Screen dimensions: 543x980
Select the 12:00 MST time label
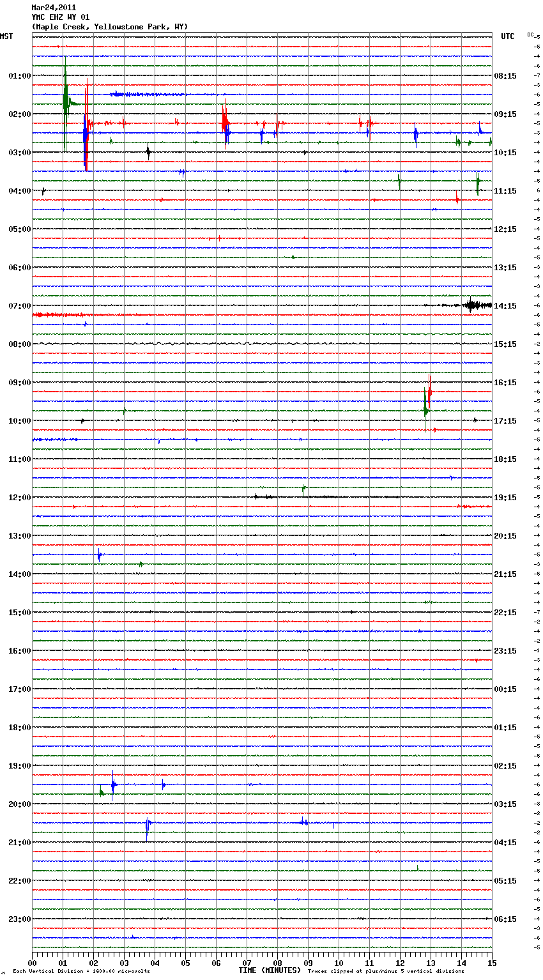20,498
